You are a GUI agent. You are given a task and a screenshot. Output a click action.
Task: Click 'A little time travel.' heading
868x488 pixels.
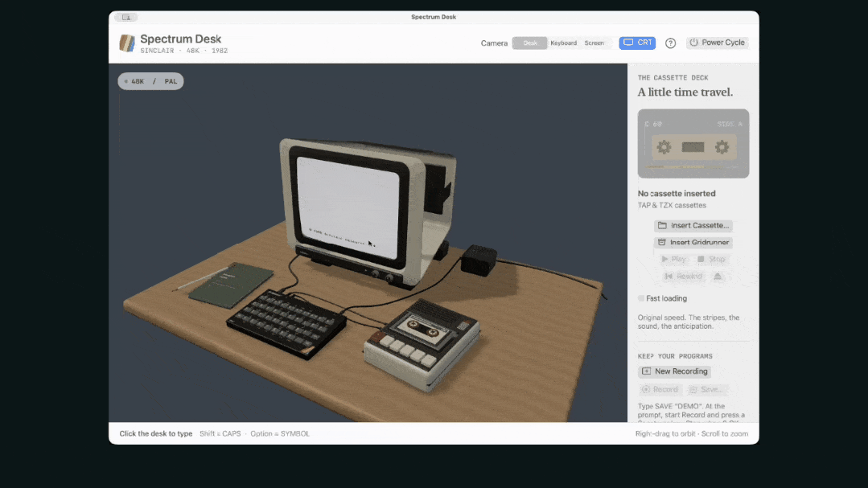pos(685,92)
